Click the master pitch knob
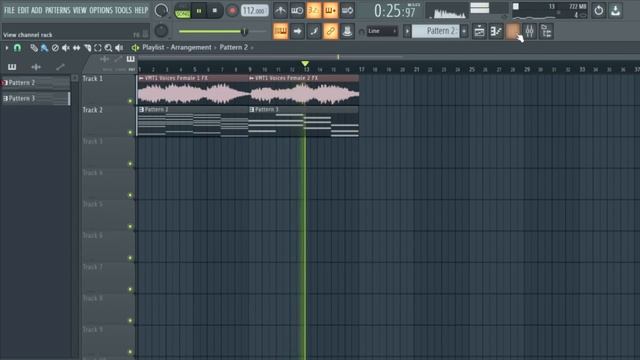Screen dimensions: 640x360 click(x=161, y=31)
